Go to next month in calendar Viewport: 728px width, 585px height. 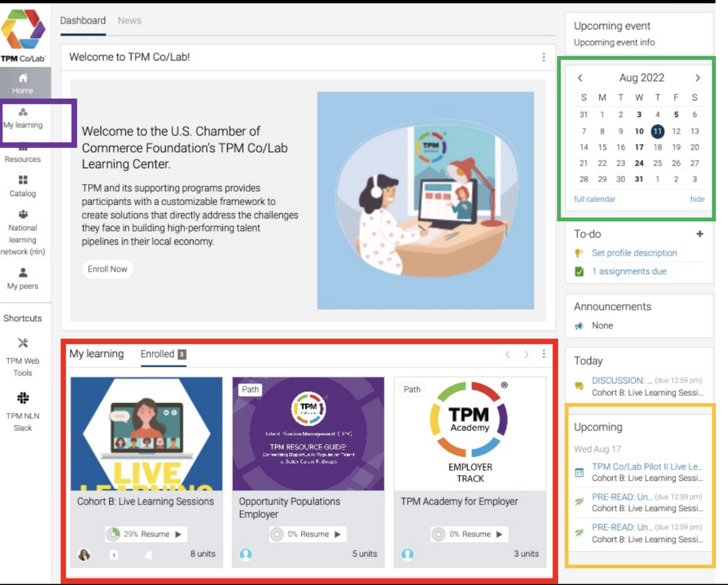pos(698,78)
